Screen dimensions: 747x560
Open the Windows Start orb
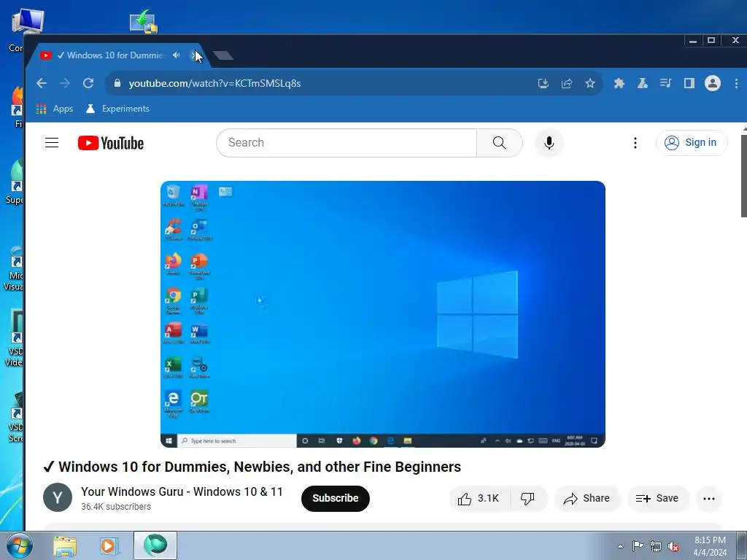click(20, 545)
